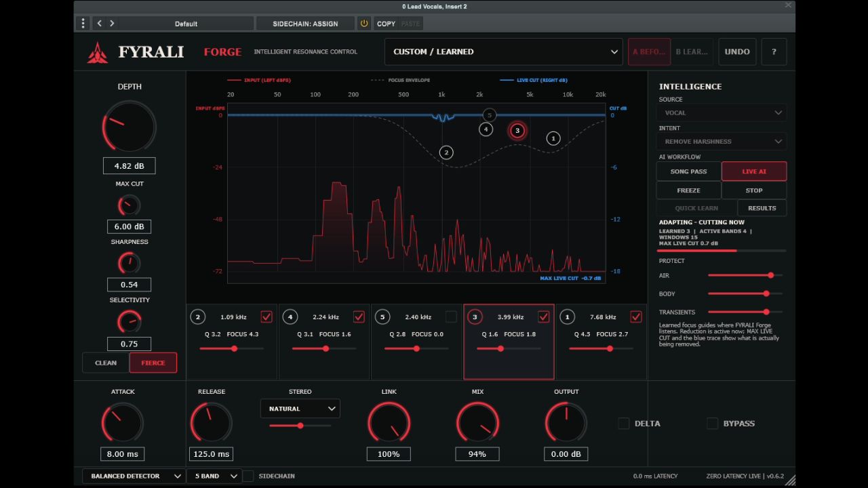This screenshot has height=488, width=868.
Task: Select CLEAN mode
Action: (x=106, y=363)
